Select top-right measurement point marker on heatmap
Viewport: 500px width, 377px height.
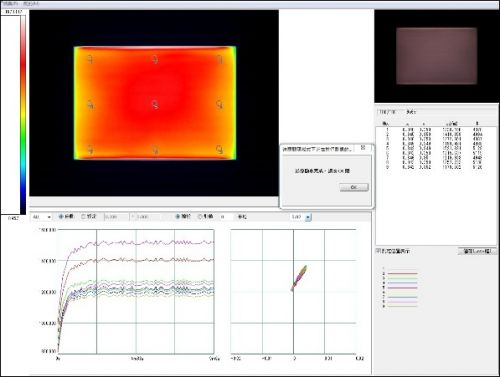(220, 60)
